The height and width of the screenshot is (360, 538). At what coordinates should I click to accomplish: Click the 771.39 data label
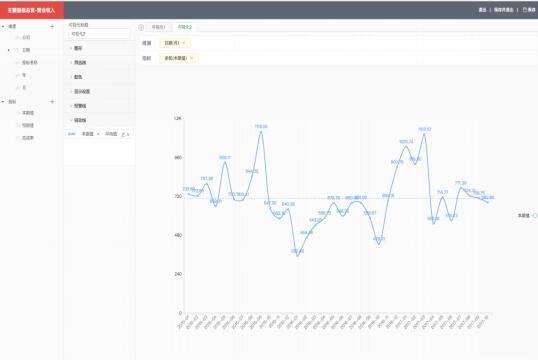tap(461, 183)
